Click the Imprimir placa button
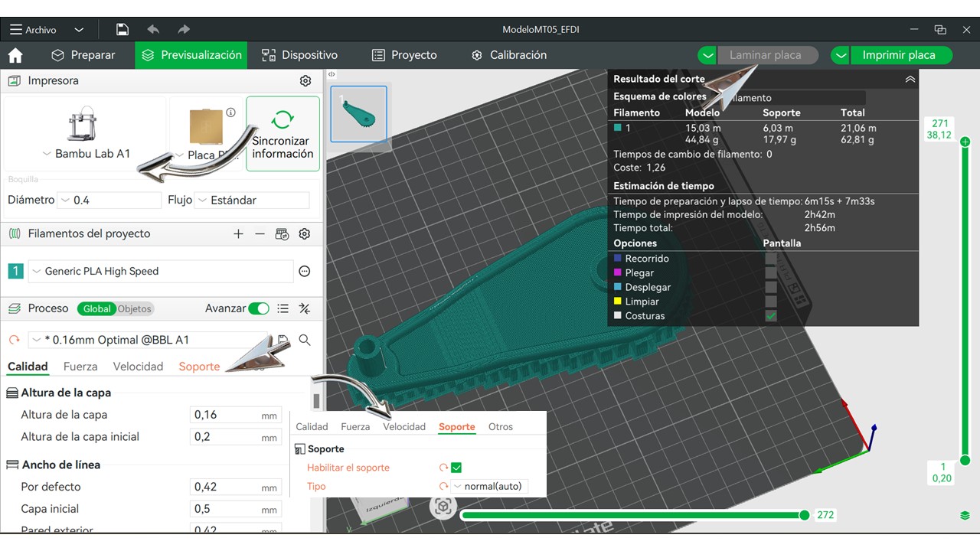980x551 pixels. click(x=898, y=55)
